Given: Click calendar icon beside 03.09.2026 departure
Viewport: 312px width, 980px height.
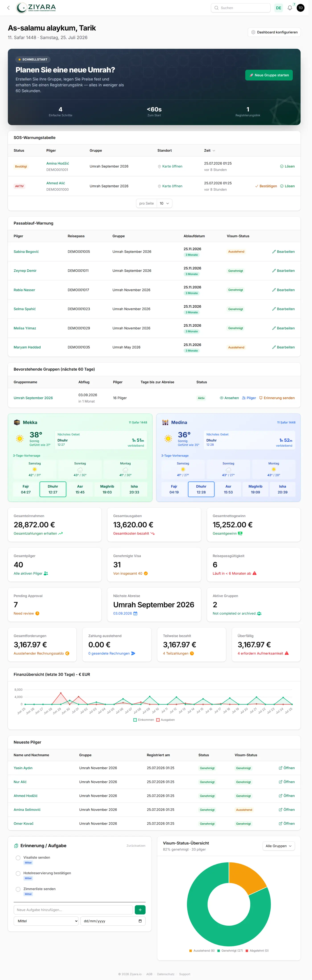Looking at the screenshot, I should coord(135,613).
